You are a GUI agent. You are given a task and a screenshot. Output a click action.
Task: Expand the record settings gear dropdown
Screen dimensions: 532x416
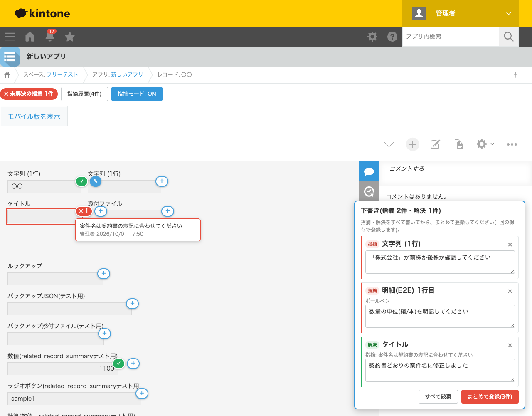click(x=485, y=144)
